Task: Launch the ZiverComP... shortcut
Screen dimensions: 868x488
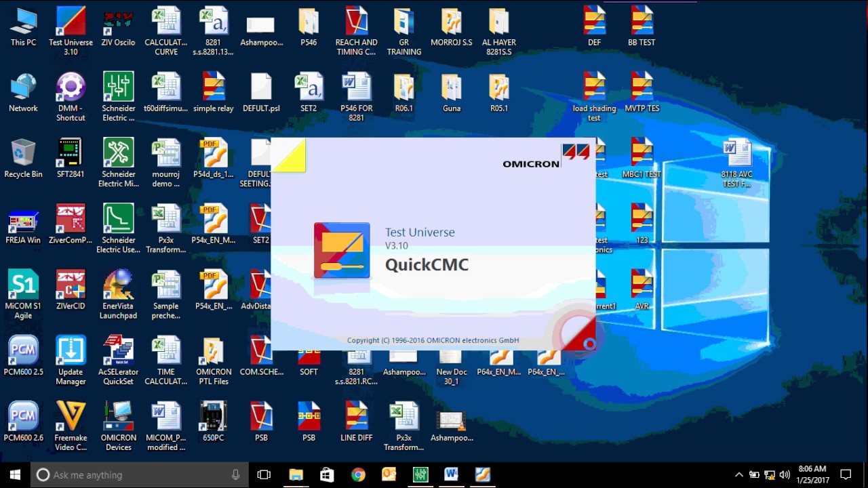Action: [x=71, y=224]
